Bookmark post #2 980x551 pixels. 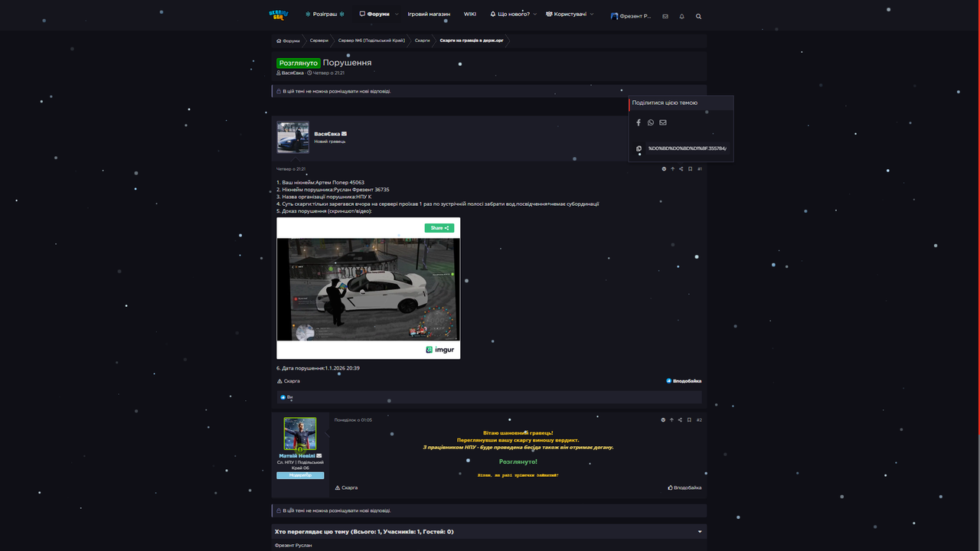point(689,420)
